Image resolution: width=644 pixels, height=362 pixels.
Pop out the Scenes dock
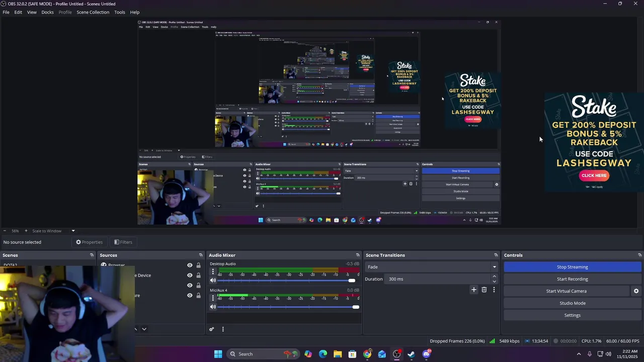(x=92, y=255)
